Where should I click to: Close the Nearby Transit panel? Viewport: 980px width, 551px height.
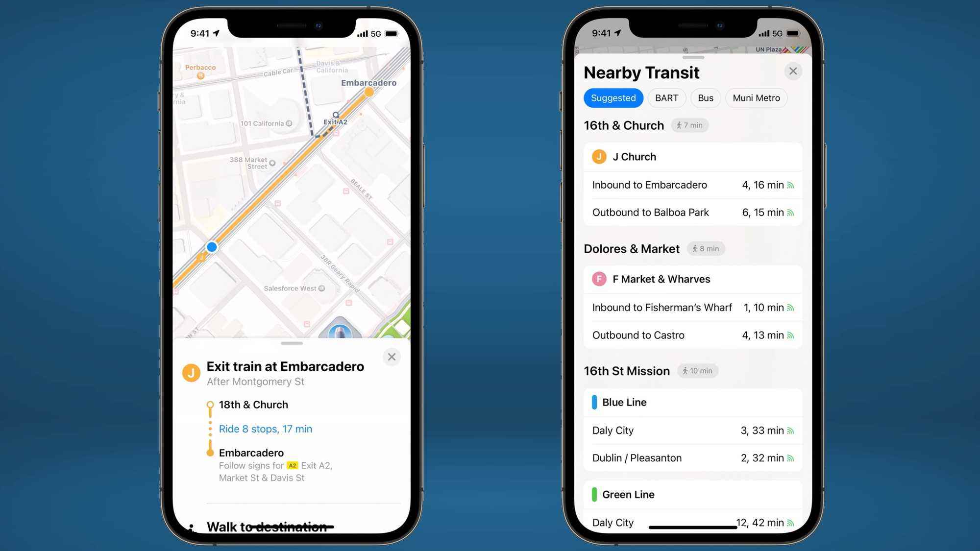[792, 71]
